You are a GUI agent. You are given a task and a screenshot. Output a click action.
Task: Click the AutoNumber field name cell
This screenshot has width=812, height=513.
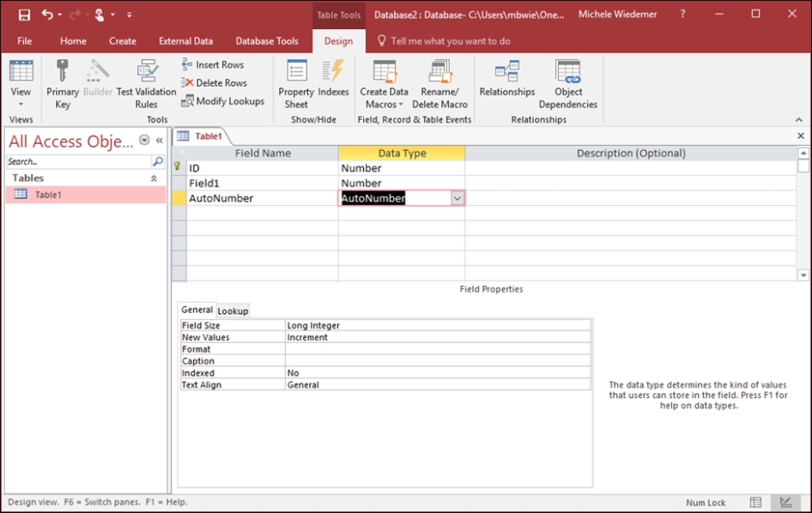[x=262, y=198]
